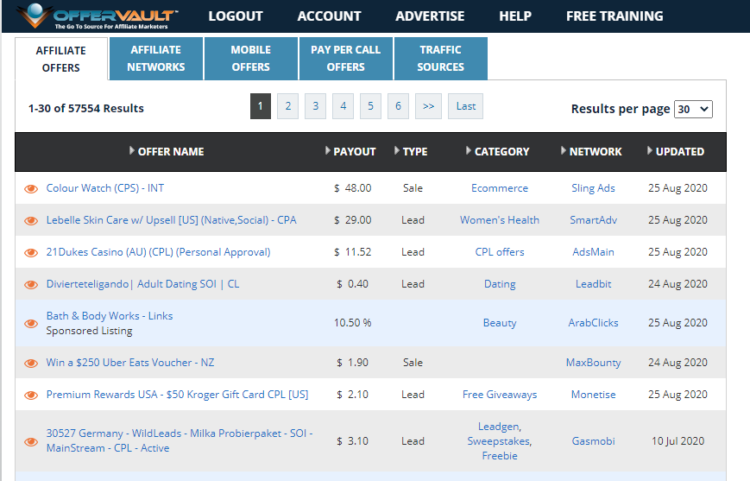The width and height of the screenshot is (750, 481).
Task: Open Bath & Body Works - Links offer
Action: pyautogui.click(x=109, y=316)
